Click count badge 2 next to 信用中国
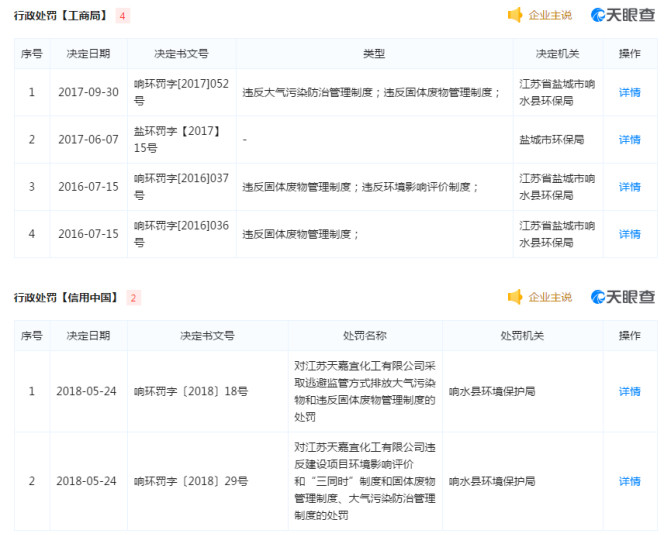Screen dimensions: 664x535 point(133,298)
